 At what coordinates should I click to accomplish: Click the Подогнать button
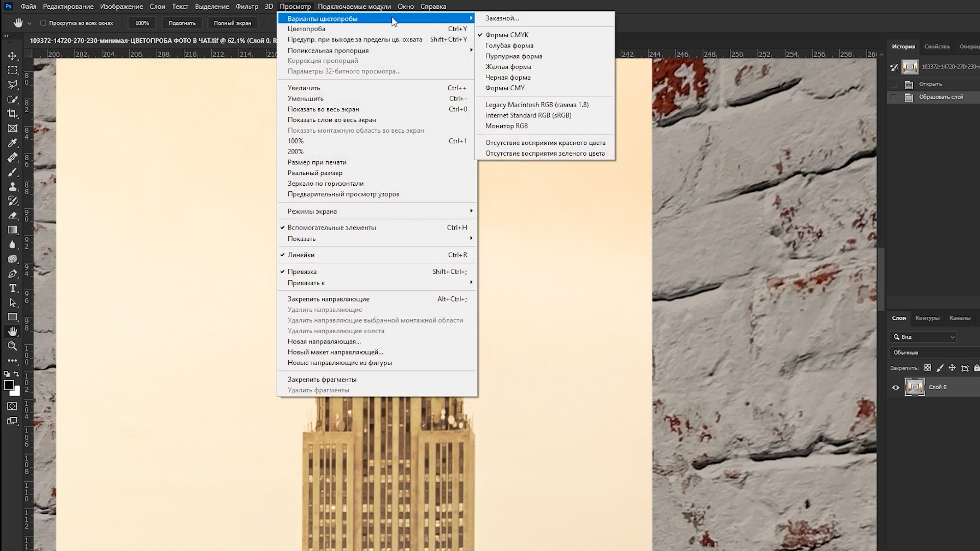(x=182, y=23)
